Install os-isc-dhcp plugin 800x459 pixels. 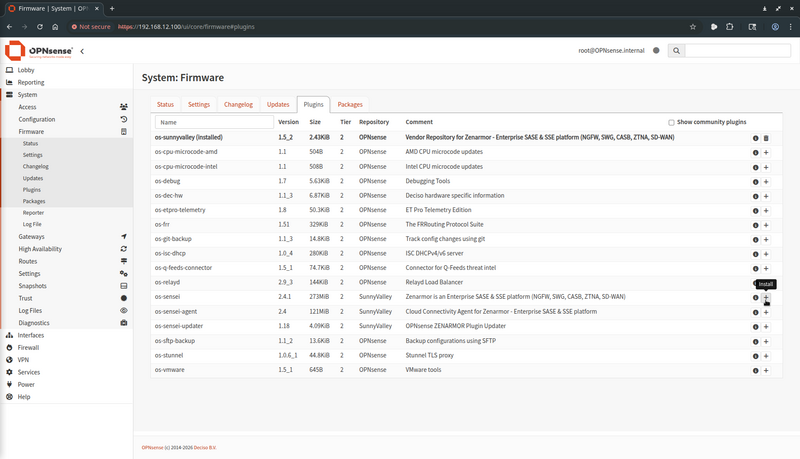point(766,254)
